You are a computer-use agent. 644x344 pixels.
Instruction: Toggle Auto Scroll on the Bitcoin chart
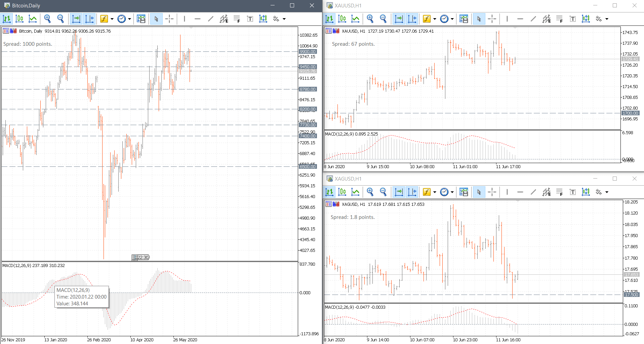(x=76, y=19)
